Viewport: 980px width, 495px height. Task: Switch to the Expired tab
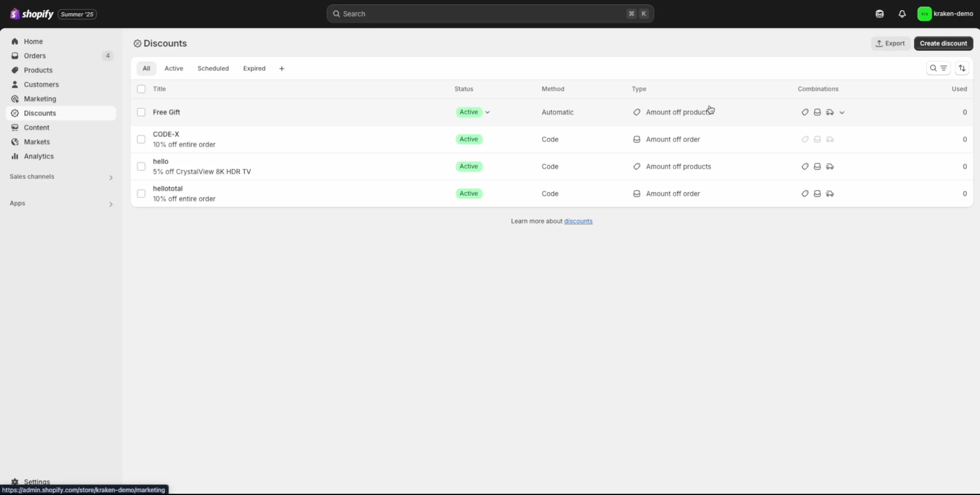254,68
